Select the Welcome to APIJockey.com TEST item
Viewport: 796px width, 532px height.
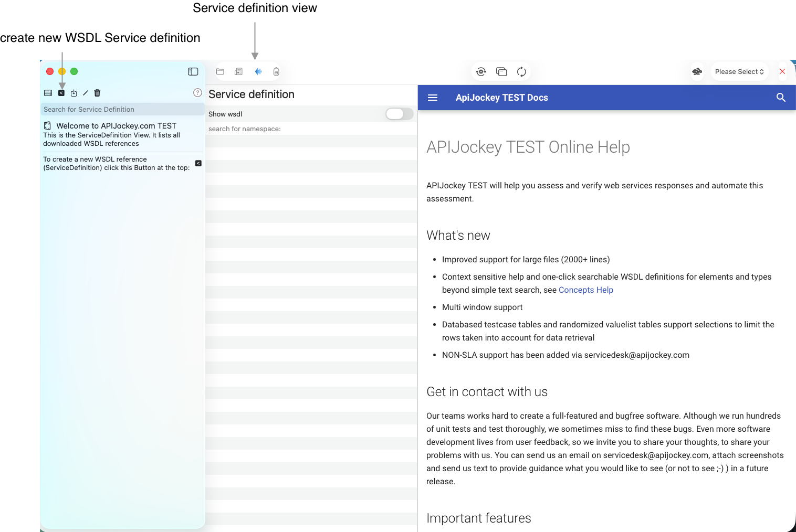[117, 126]
